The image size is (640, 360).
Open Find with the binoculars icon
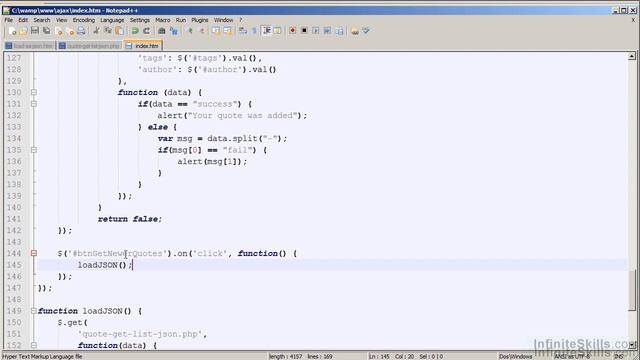coord(162,31)
